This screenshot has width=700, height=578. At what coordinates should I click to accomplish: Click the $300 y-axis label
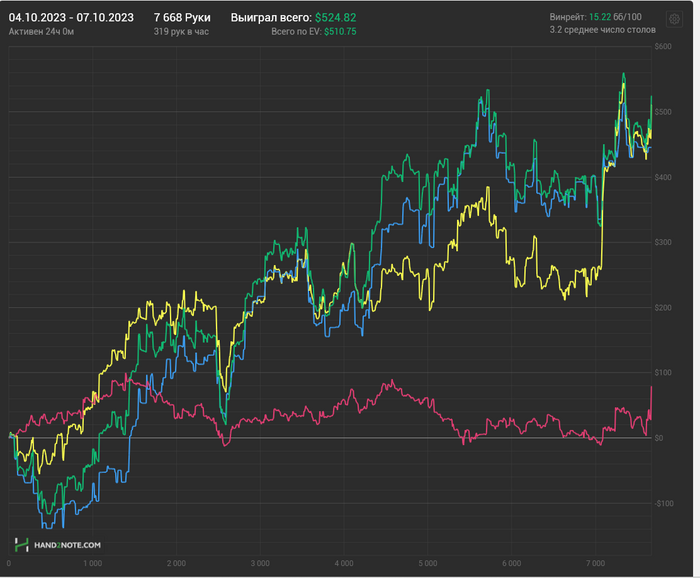[x=663, y=242]
